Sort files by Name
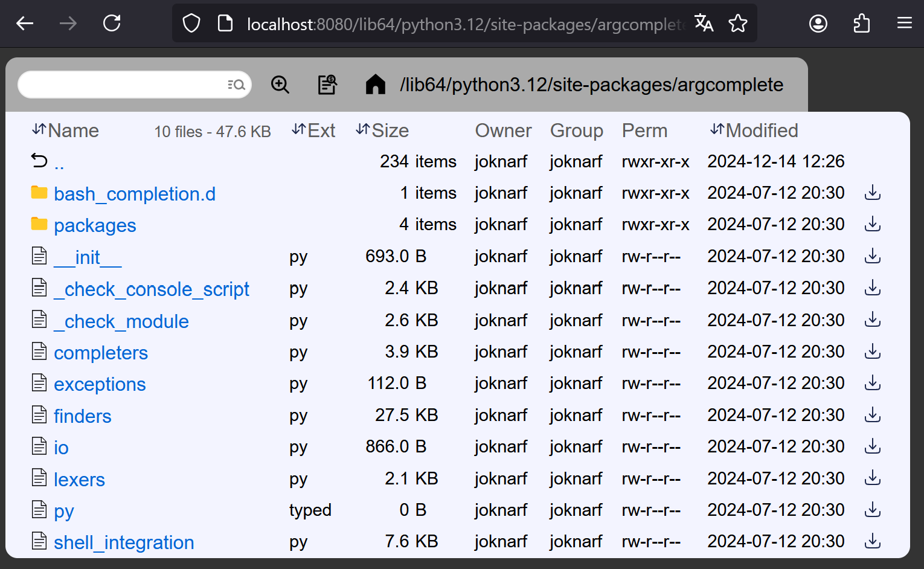 click(65, 130)
